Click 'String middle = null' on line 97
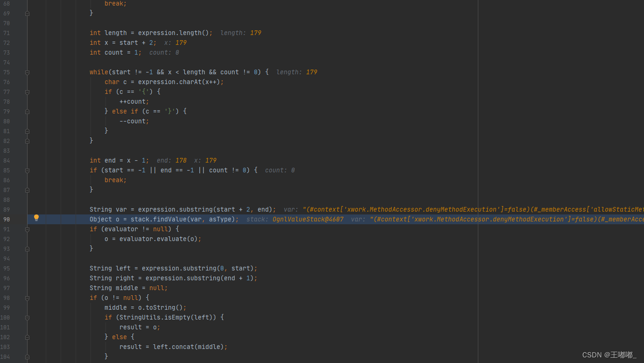Screen dimensions: 644x363 [127, 288]
